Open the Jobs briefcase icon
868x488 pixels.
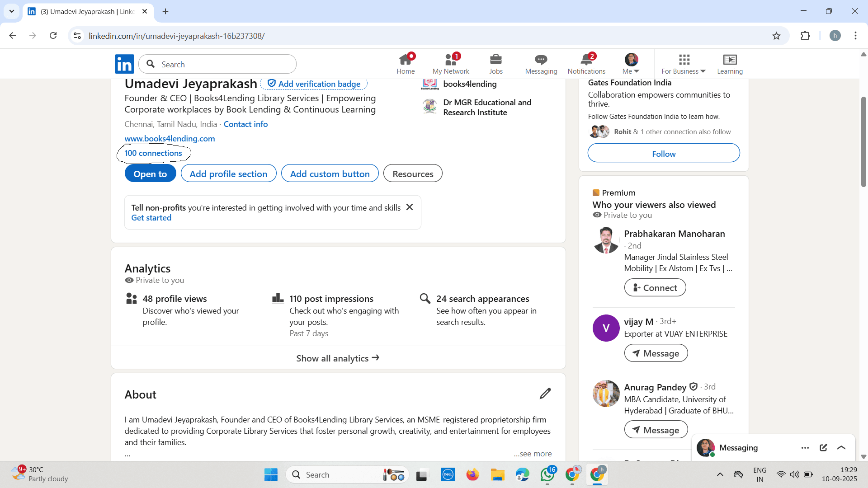[x=496, y=60]
